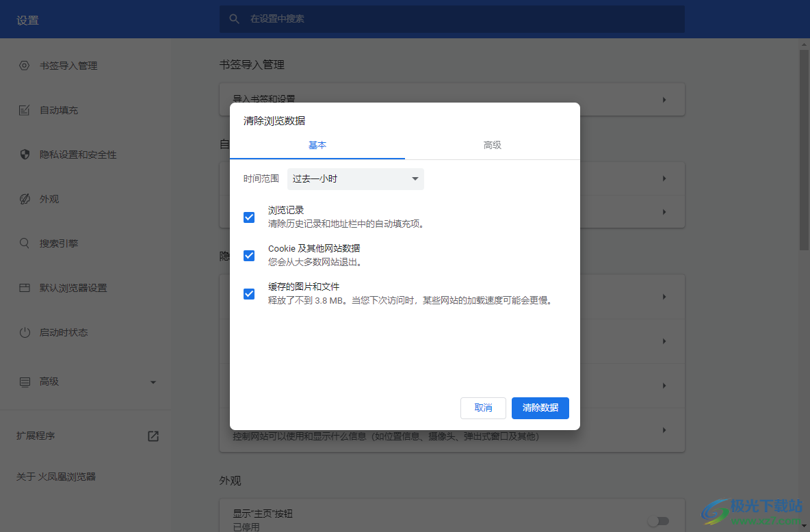Click the extensions external link icon
The height and width of the screenshot is (532, 810).
pos(153,436)
